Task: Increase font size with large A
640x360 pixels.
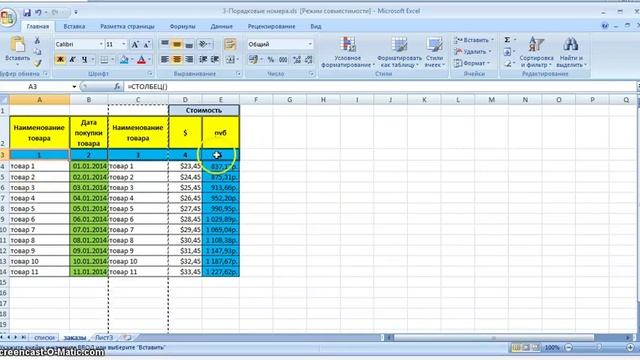Action: 135,44
